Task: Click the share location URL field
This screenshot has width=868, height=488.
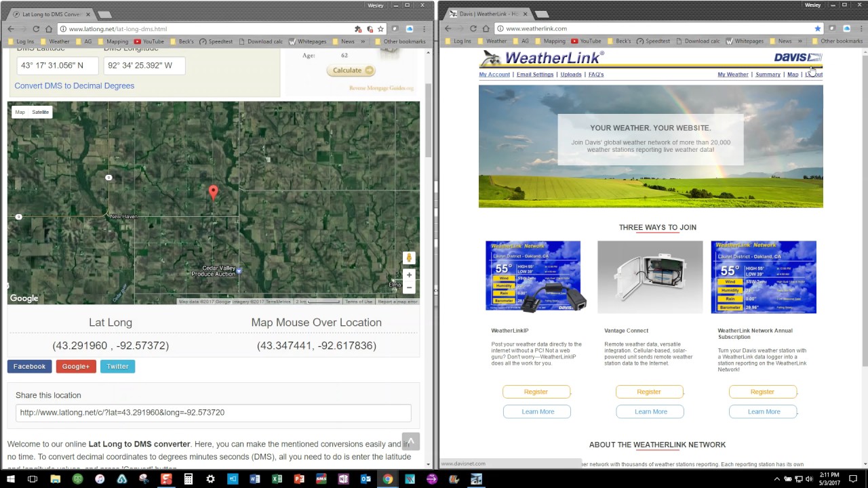Action: [214, 412]
